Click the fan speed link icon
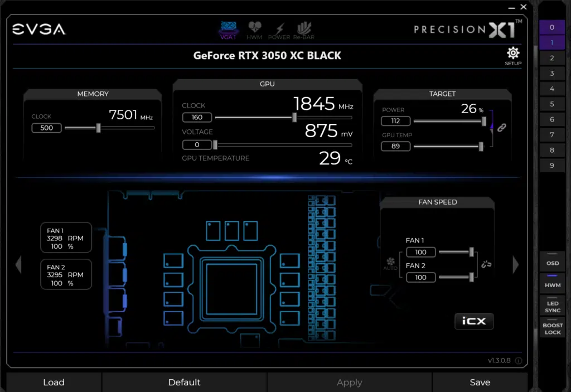The height and width of the screenshot is (392, 571). pos(486,265)
